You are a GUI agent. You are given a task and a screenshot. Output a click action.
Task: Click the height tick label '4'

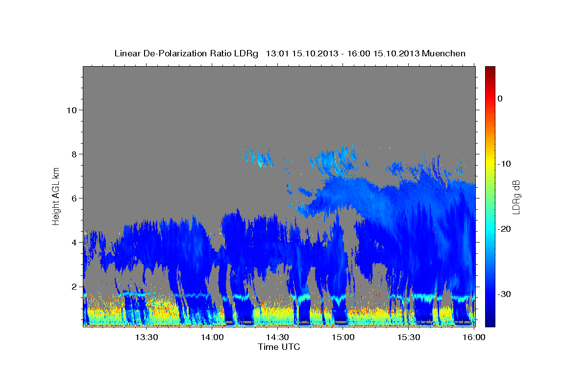pos(73,242)
